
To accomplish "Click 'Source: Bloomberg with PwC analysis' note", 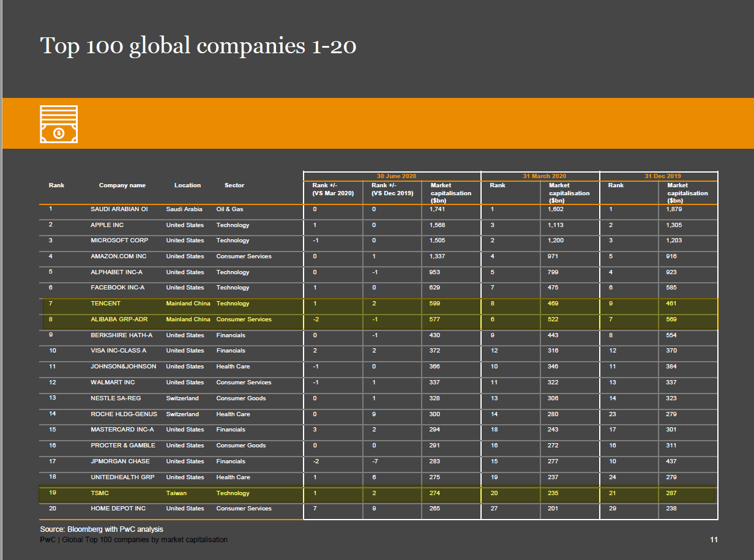I will point(102,529).
